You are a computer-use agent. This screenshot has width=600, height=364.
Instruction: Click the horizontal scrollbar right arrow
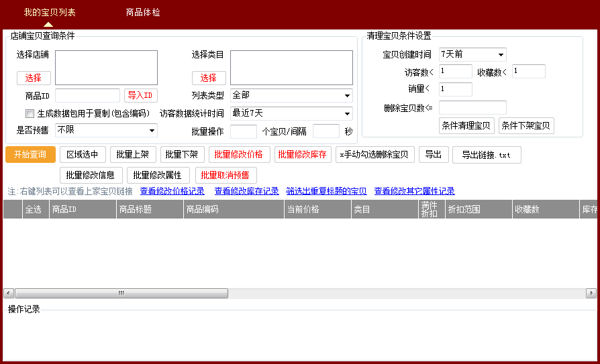[591, 293]
